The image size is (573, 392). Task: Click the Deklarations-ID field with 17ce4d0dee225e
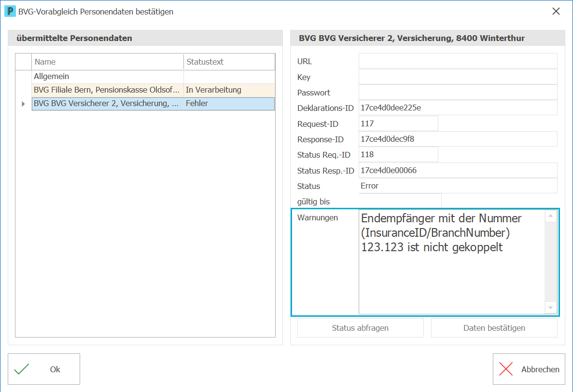(x=458, y=108)
